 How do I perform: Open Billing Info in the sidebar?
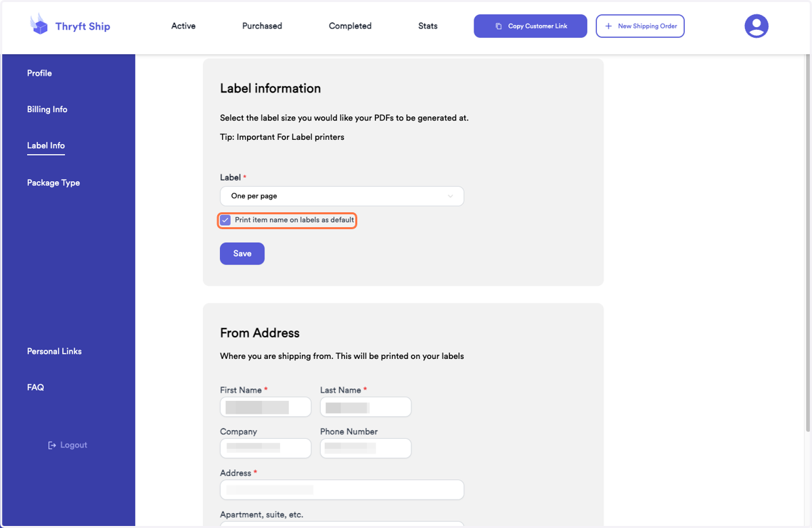point(47,109)
